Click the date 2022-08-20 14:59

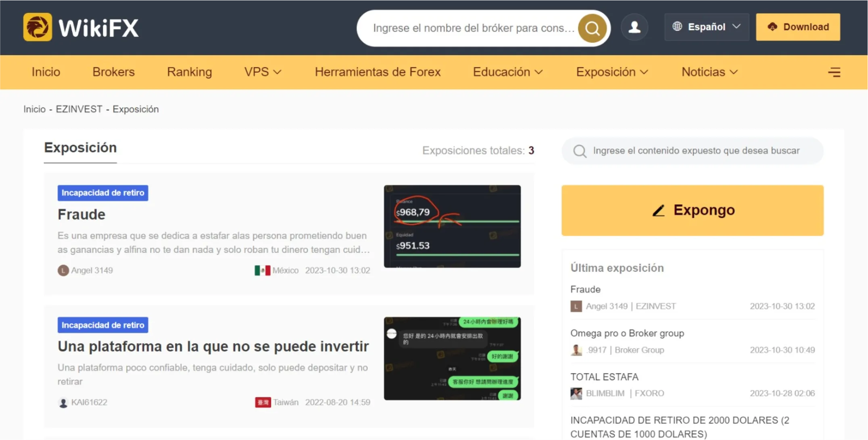(x=338, y=402)
